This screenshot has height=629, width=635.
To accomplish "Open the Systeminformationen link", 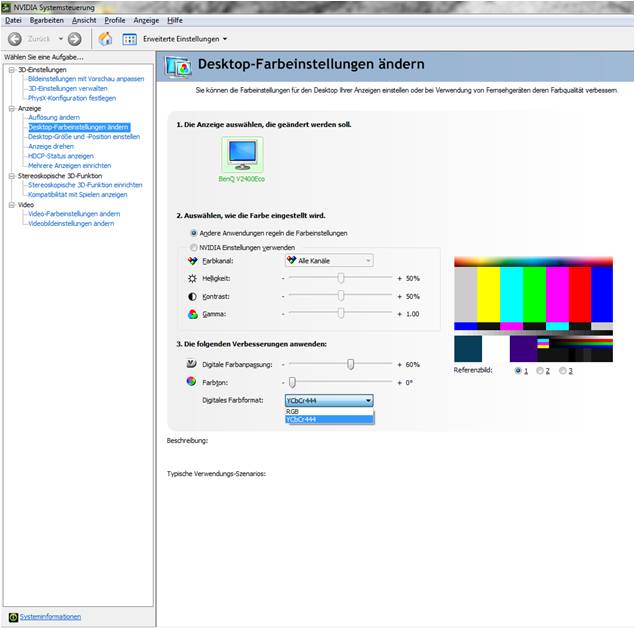I will tap(50, 617).
